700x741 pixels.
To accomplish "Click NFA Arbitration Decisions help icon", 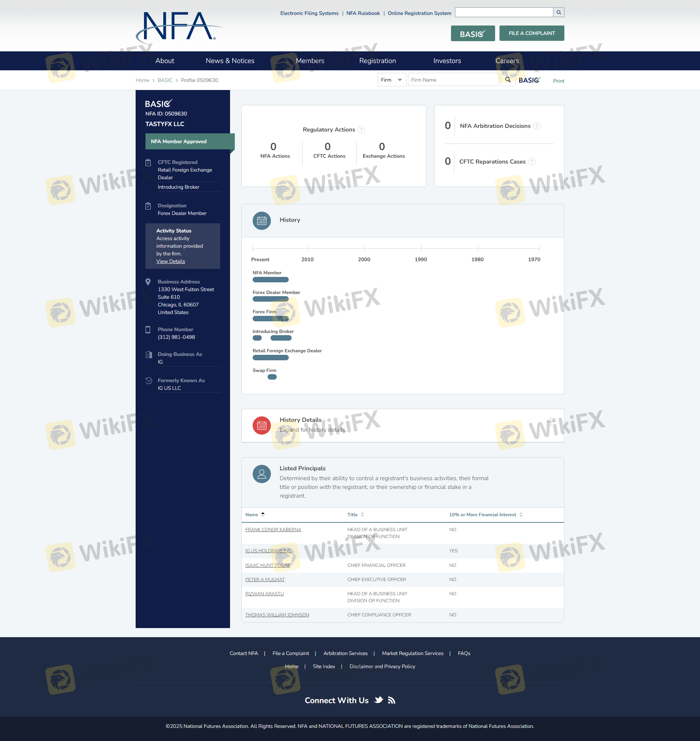I will (537, 126).
